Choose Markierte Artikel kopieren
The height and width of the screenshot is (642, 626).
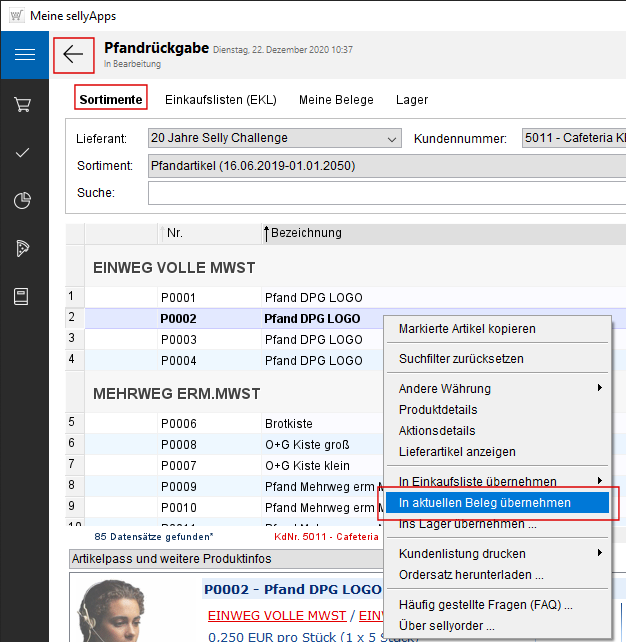467,328
